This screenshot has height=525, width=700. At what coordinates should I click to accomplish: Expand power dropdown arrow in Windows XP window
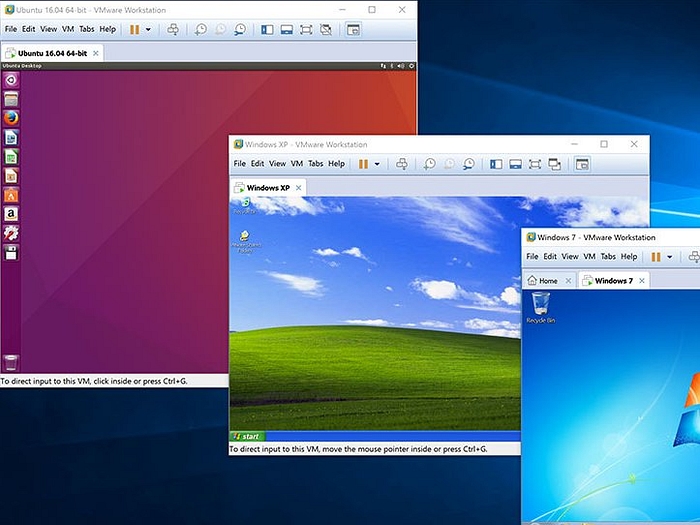[377, 164]
